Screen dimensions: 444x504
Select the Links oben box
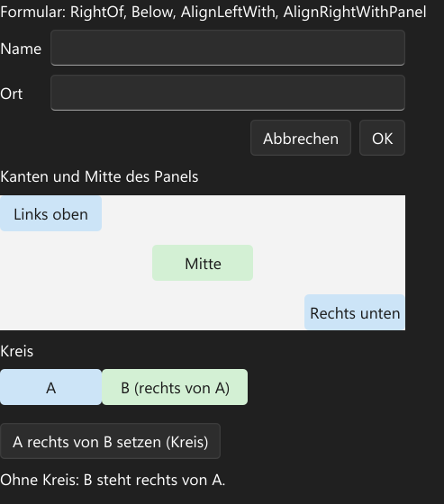click(50, 214)
